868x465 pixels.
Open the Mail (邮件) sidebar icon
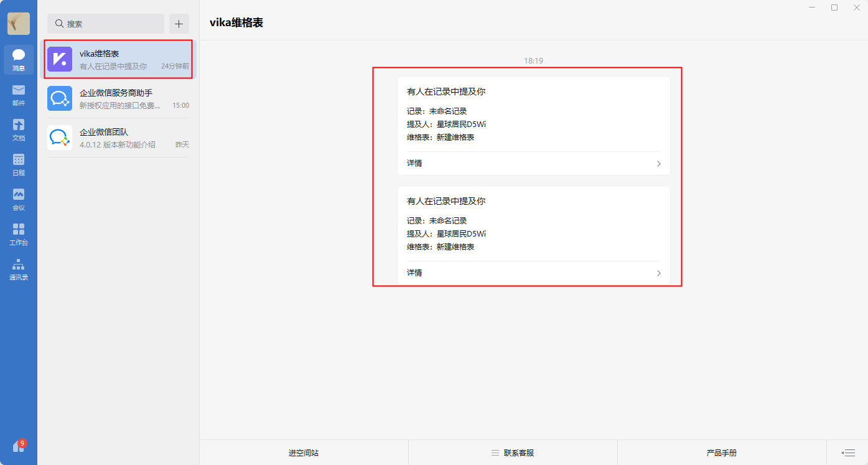[x=19, y=95]
